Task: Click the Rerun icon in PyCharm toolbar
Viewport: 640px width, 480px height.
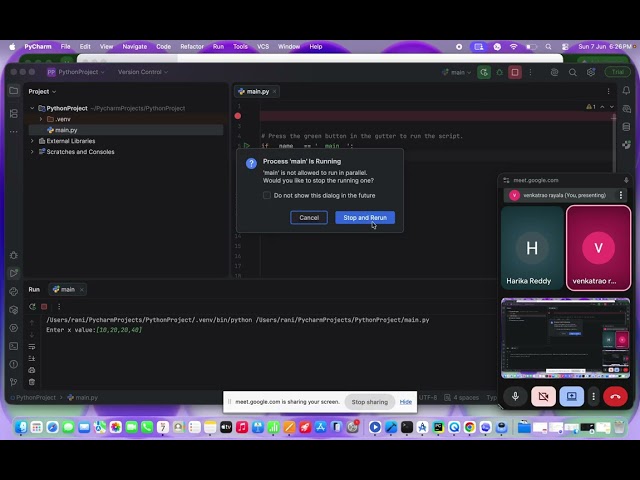Action: coord(484,72)
